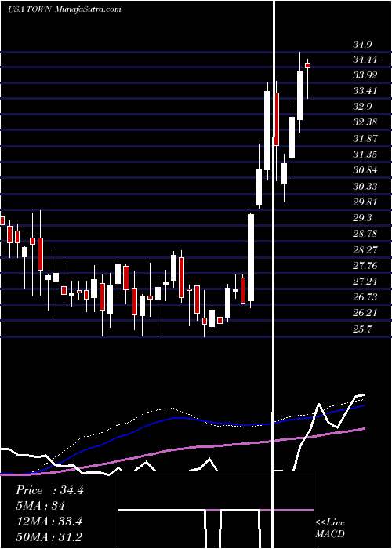Click the 30.33 price axis label
Image resolution: width=392 pixels, height=549 pixels.
point(365,187)
